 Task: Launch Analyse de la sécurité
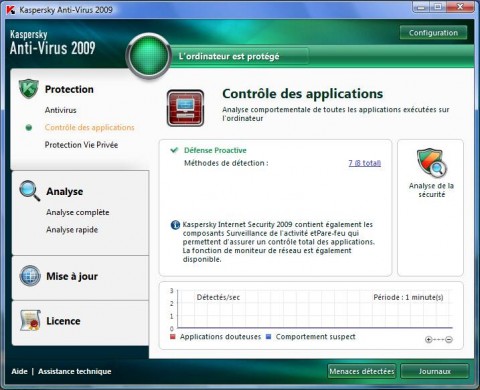tap(431, 190)
